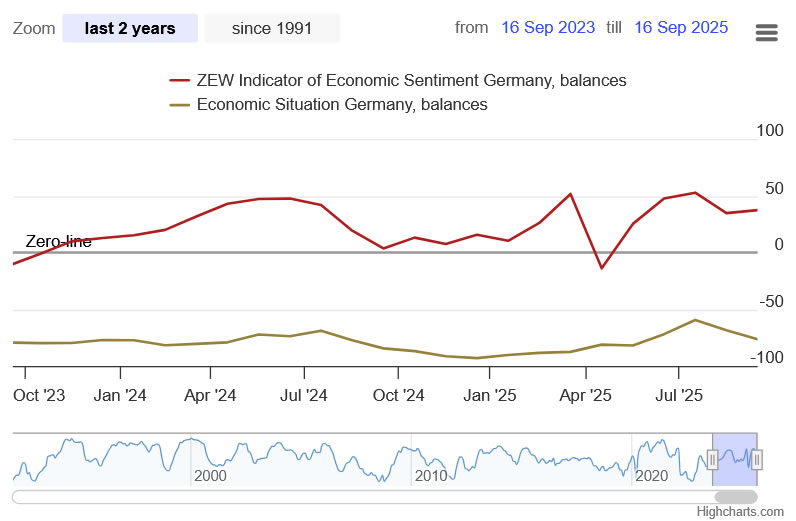The width and height of the screenshot is (796, 521).
Task: Click the horizontal scrollbar thumb
Action: coord(735,496)
